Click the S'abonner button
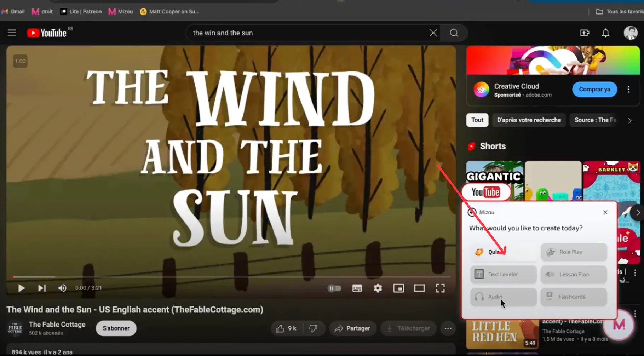The image size is (644, 356). point(116,328)
